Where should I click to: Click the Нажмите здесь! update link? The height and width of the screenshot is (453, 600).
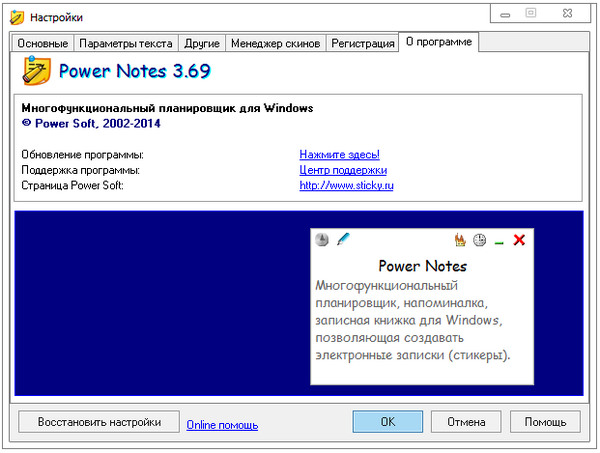(339, 155)
